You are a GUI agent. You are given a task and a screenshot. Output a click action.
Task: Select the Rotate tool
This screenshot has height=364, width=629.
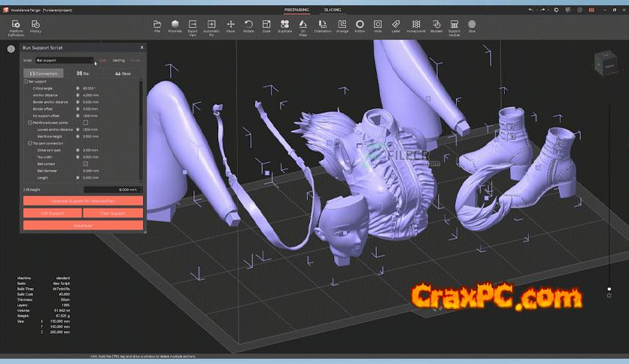[x=249, y=27]
